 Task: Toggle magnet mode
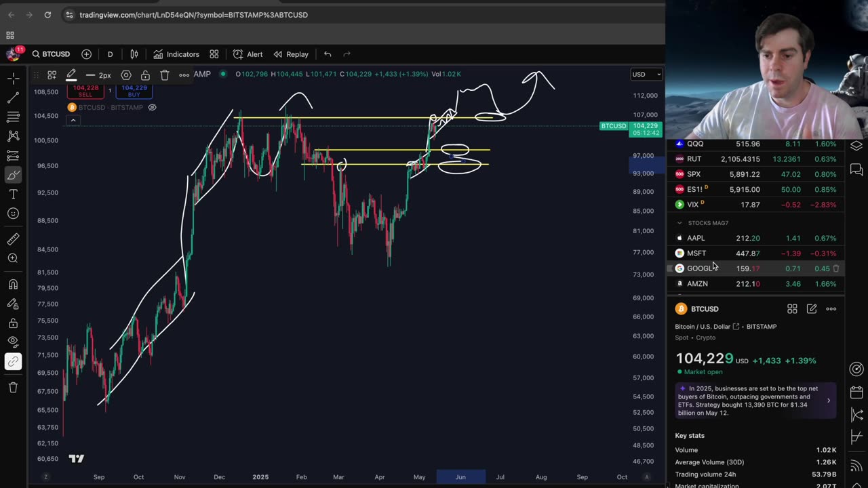pyautogui.click(x=13, y=284)
